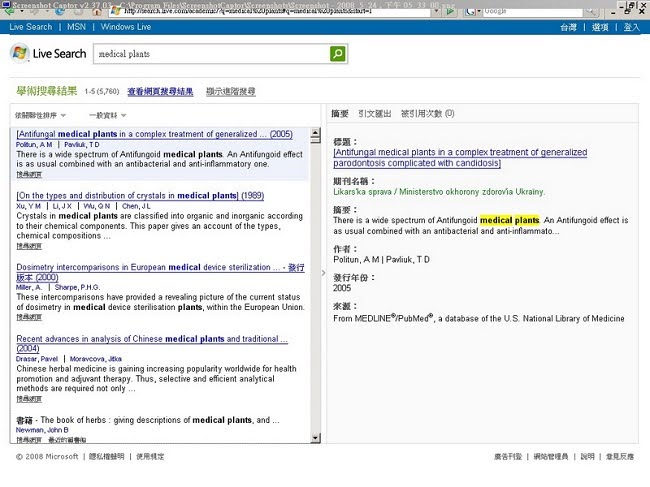Click the Likars'ka sprava journal name
Screen dimensions: 650x487
click(439, 192)
